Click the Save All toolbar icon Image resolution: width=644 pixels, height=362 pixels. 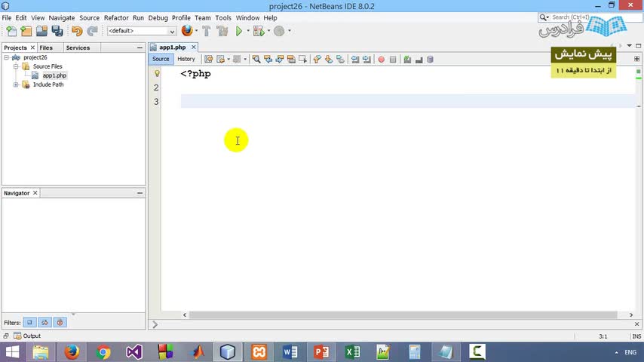57,31
